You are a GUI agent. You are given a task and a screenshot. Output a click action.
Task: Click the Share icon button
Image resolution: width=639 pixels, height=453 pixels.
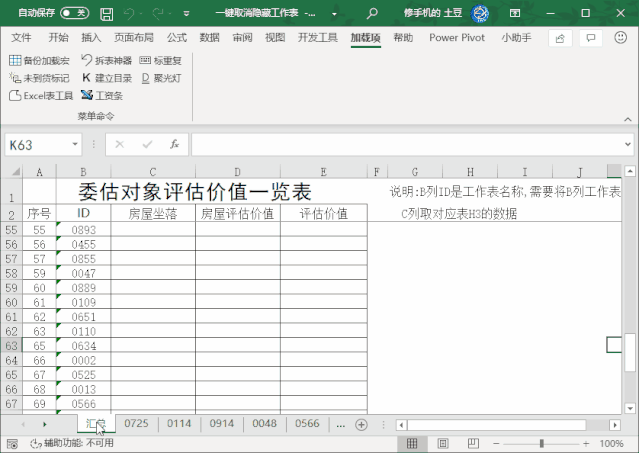tap(560, 38)
